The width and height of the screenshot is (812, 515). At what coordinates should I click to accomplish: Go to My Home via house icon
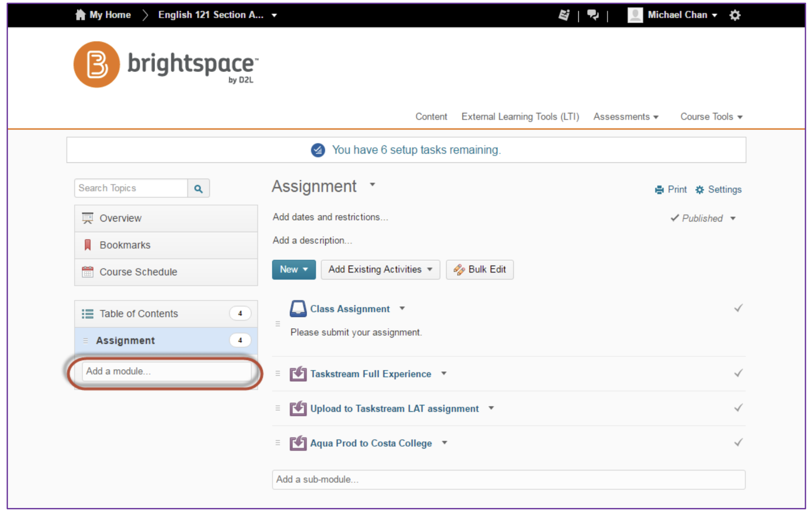pyautogui.click(x=80, y=15)
